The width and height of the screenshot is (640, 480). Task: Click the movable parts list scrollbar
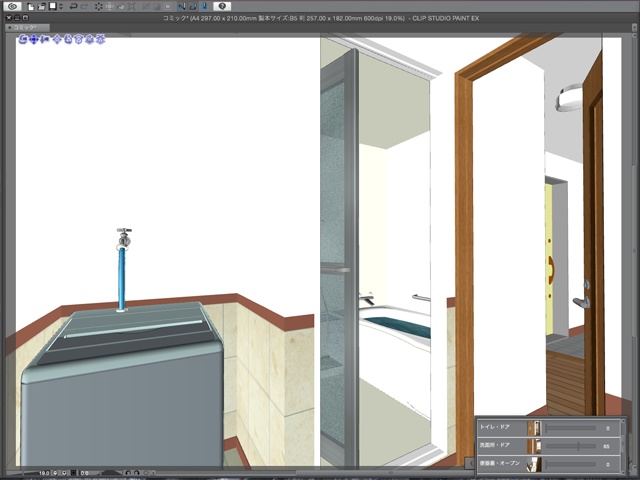pyautogui.click(x=623, y=446)
